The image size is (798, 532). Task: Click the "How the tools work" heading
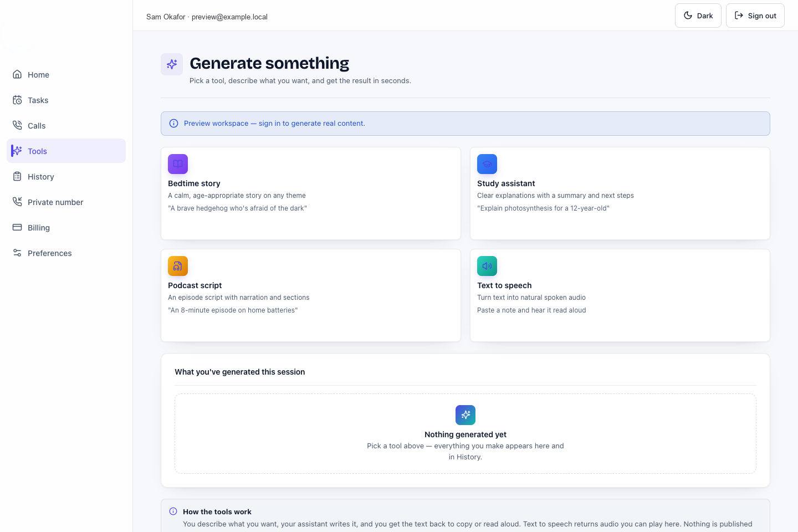click(x=217, y=511)
